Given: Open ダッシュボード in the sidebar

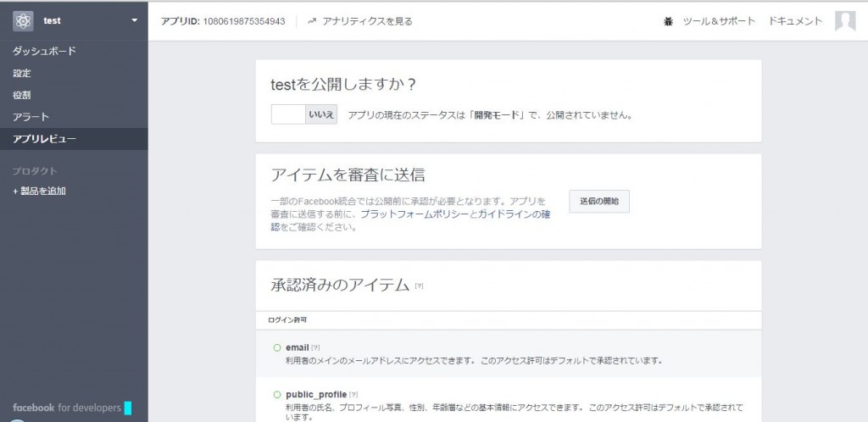Looking at the screenshot, I should tap(44, 51).
